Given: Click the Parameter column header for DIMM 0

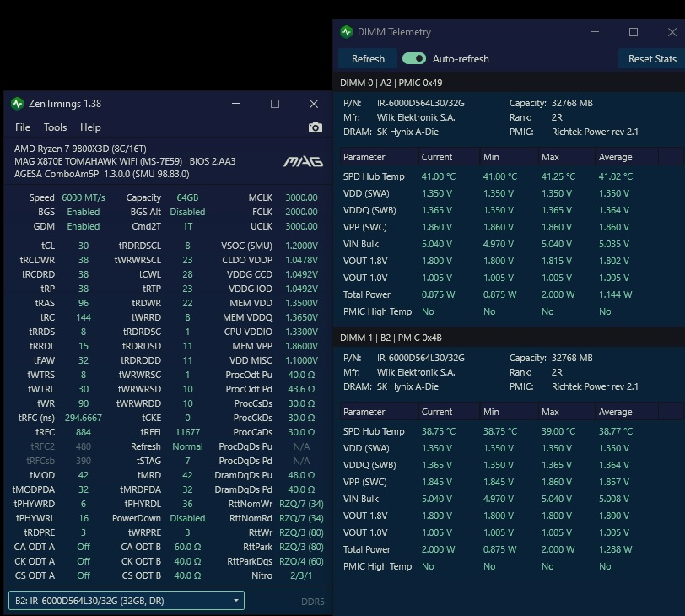Looking at the screenshot, I should pos(379,157).
